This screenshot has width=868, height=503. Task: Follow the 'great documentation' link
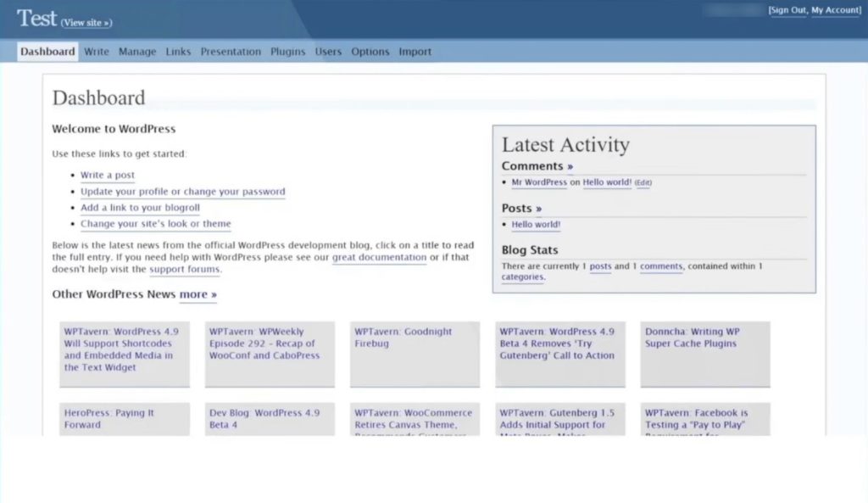[379, 257]
